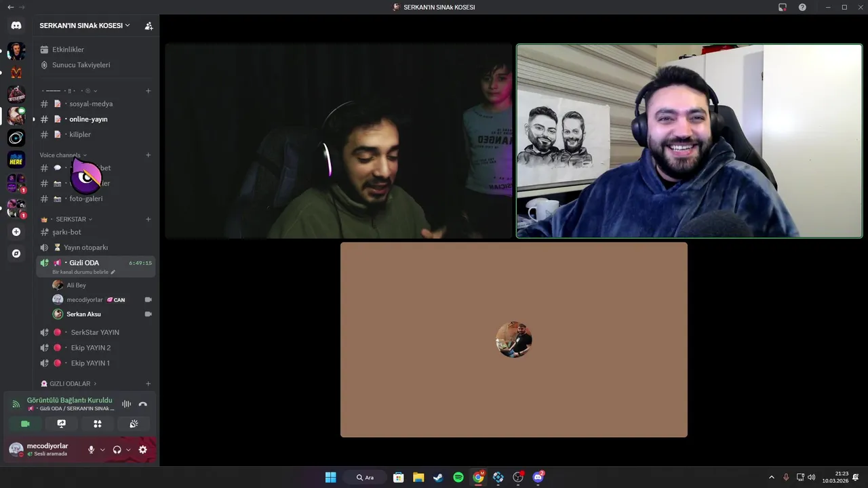Open the activities launcher icon

(x=98, y=424)
